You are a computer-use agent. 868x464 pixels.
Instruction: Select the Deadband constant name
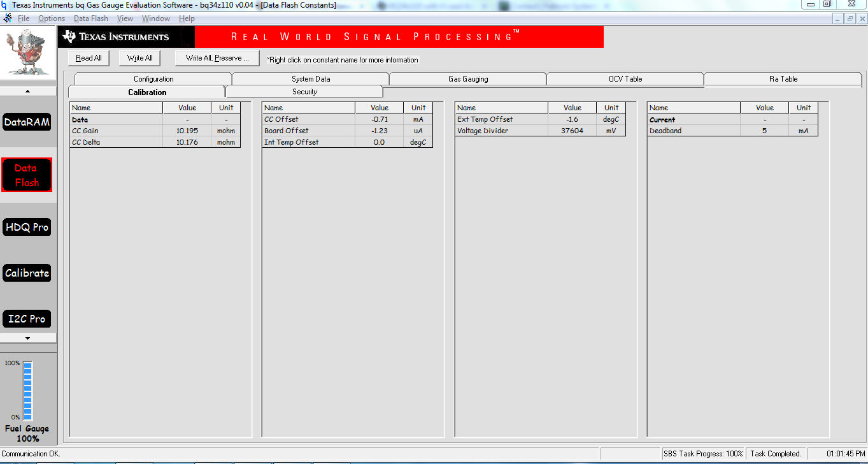click(x=694, y=131)
